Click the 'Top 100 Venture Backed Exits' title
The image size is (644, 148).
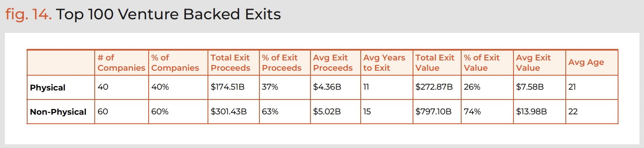pyautogui.click(x=168, y=14)
